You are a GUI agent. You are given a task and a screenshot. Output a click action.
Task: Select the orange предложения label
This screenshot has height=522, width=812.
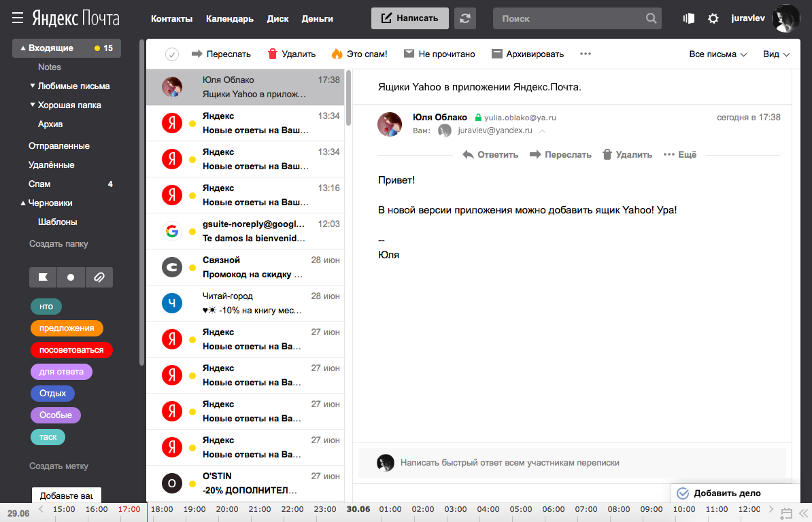click(x=67, y=328)
